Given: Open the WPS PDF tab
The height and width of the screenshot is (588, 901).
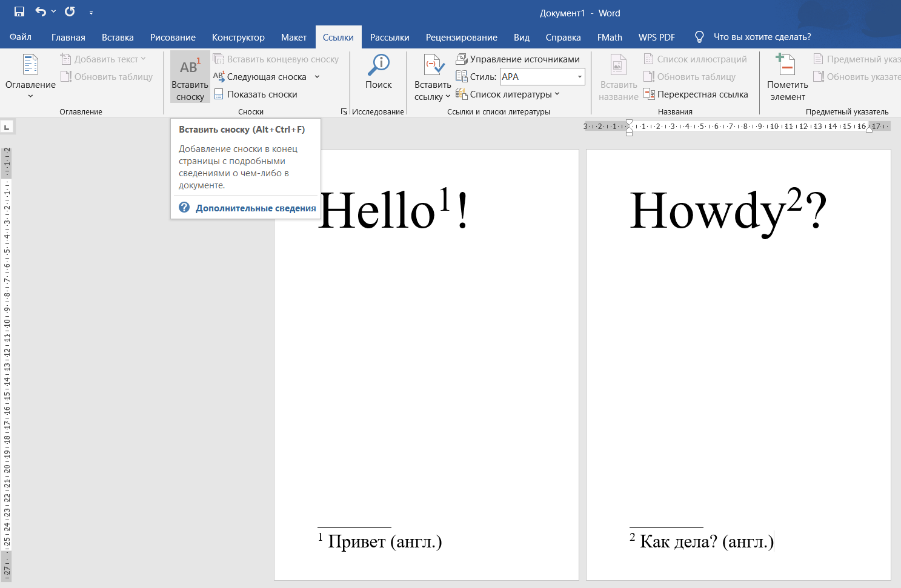Looking at the screenshot, I should [x=657, y=37].
